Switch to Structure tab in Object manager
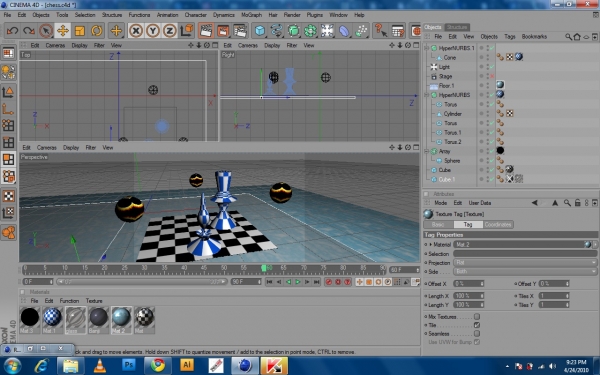 click(457, 27)
